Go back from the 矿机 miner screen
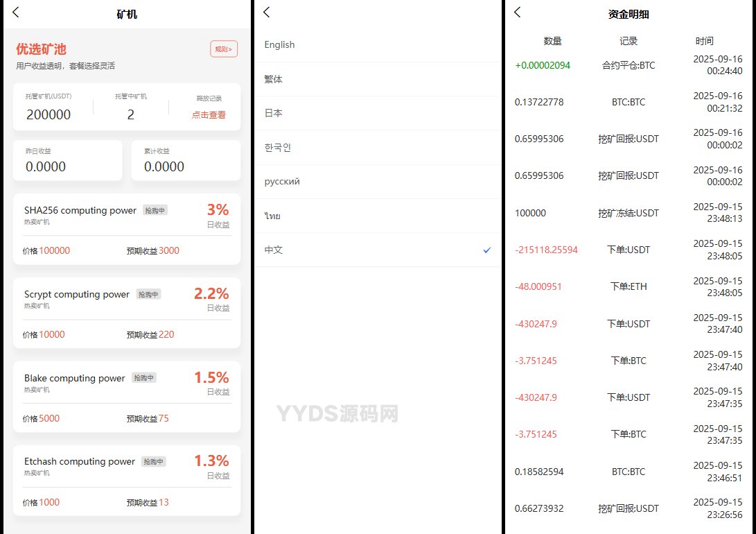The height and width of the screenshot is (534, 756). [16, 12]
